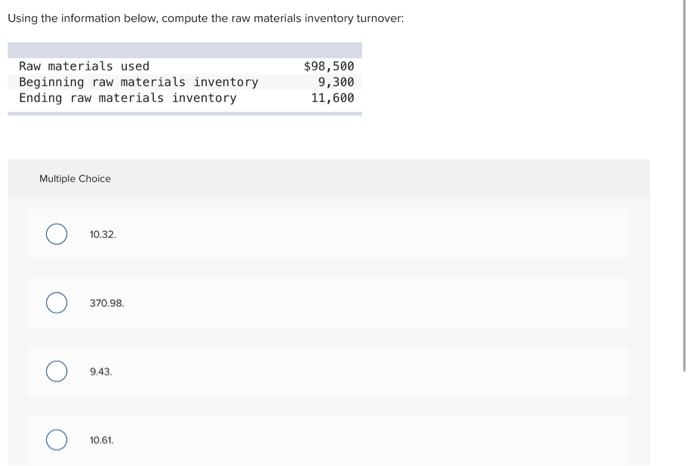Click the question prompt text about turnover
Image resolution: width=700 pixels, height=466 pixels.
(x=206, y=18)
